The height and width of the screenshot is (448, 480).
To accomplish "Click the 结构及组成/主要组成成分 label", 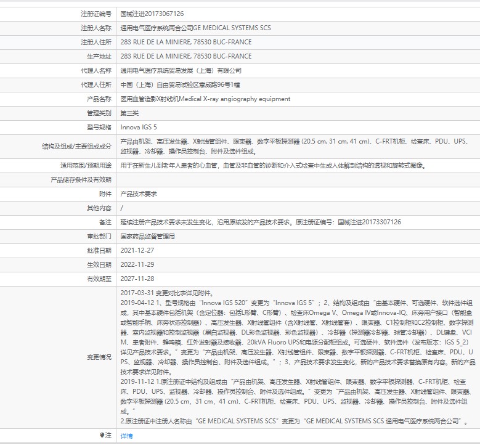I will pos(76,147).
